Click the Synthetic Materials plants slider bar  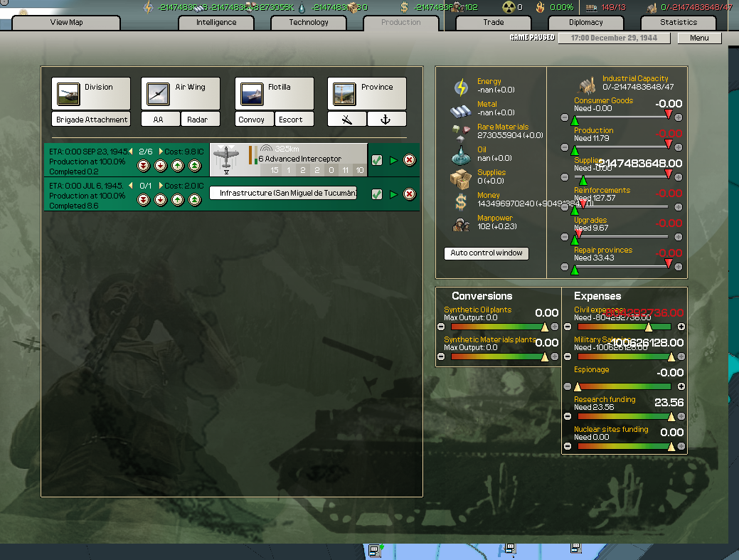pos(498,356)
